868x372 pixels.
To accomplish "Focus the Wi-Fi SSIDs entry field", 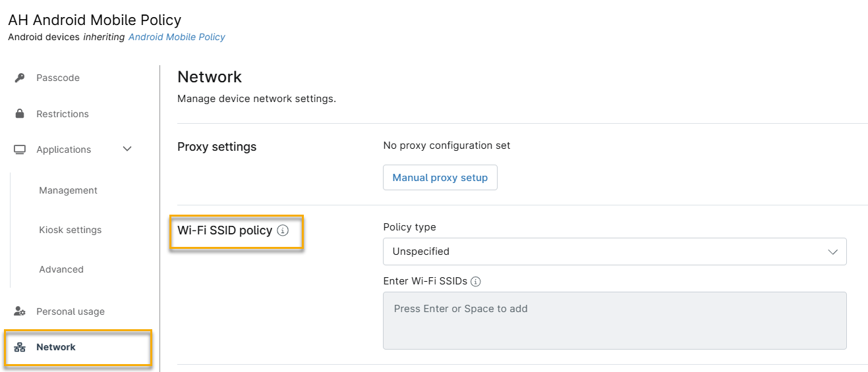I will 614,321.
